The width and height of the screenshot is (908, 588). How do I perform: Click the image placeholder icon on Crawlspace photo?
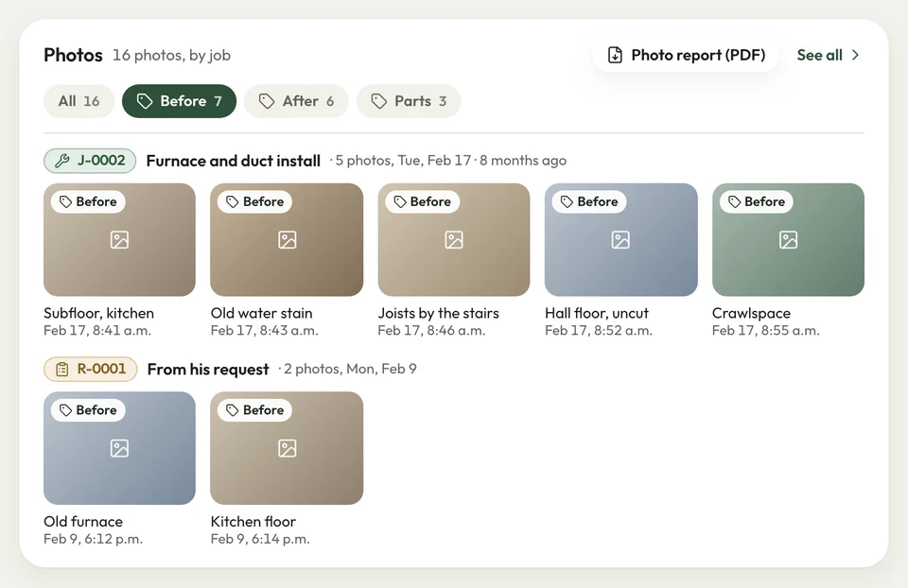click(788, 239)
